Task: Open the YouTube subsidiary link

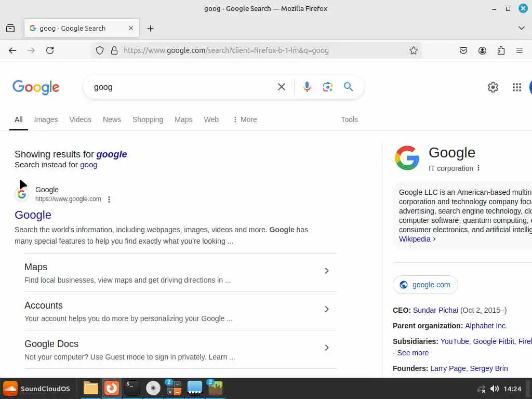Action: [454, 342]
